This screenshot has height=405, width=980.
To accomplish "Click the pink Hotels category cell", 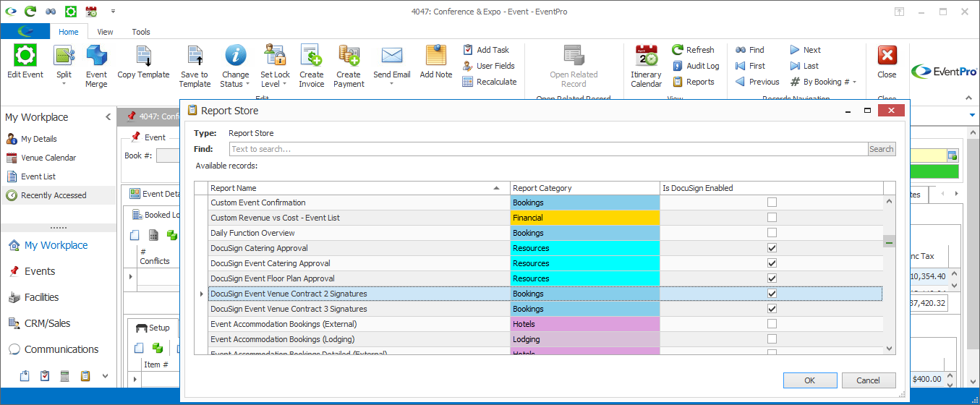I will point(584,324).
